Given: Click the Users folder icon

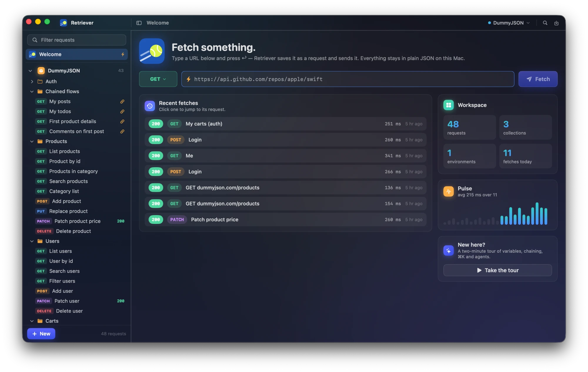Looking at the screenshot, I should pos(40,241).
